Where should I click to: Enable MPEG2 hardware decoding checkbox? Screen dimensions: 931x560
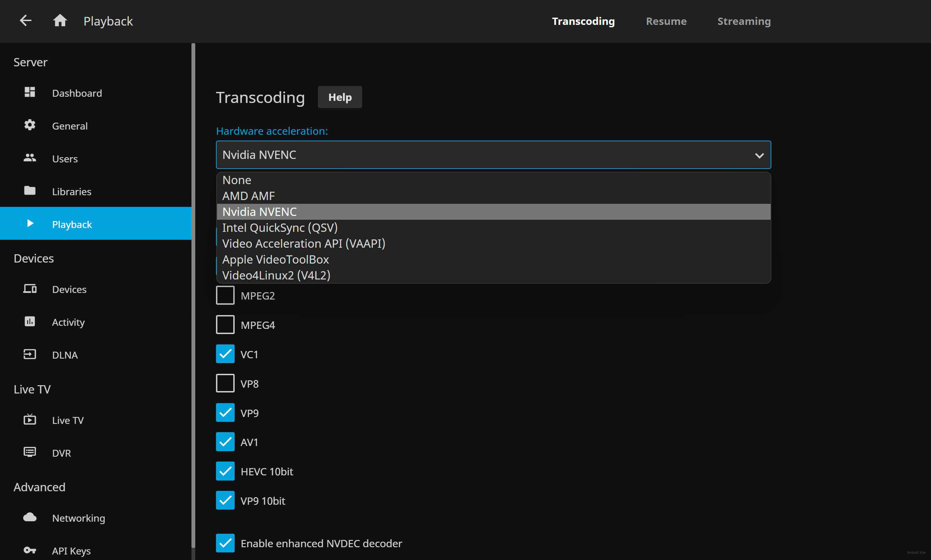225,295
